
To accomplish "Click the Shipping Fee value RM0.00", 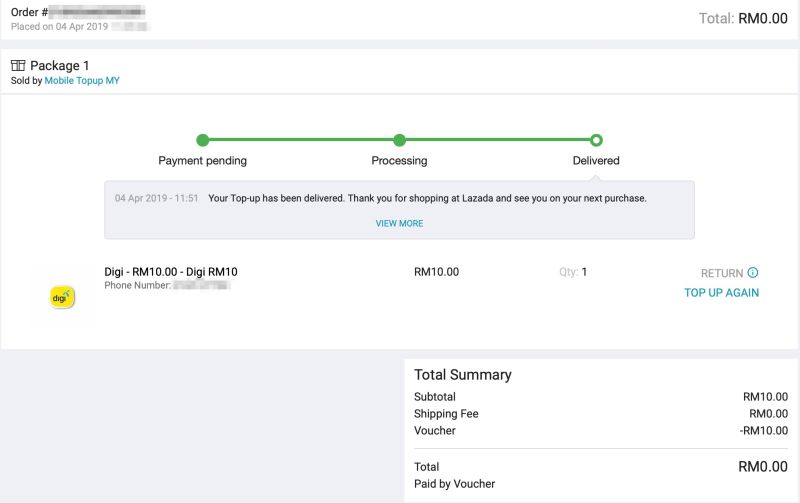I will (768, 414).
